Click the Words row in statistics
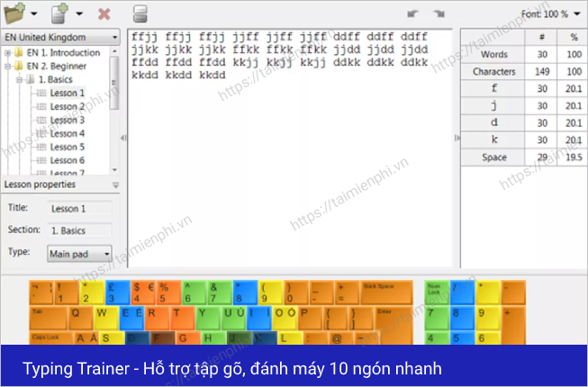The height and width of the screenshot is (387, 588). pyautogui.click(x=524, y=55)
